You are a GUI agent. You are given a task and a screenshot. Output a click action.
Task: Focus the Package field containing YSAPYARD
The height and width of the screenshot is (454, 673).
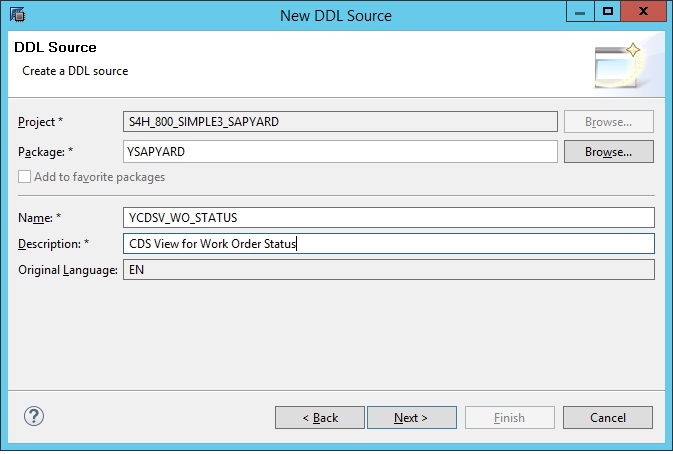[x=340, y=151]
